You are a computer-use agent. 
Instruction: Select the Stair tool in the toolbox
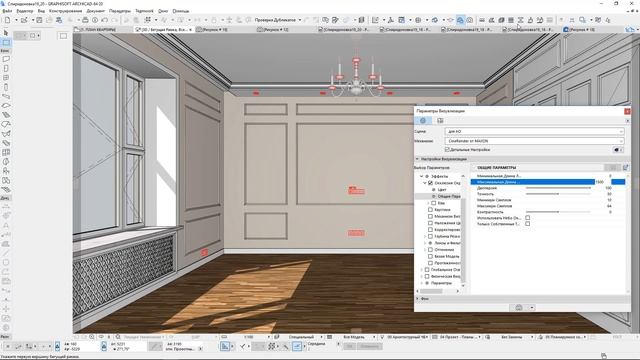[x=6, y=115]
